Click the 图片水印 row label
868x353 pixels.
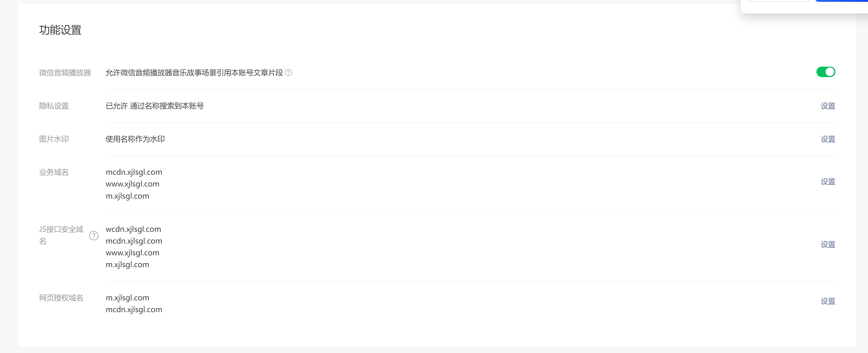[54, 139]
